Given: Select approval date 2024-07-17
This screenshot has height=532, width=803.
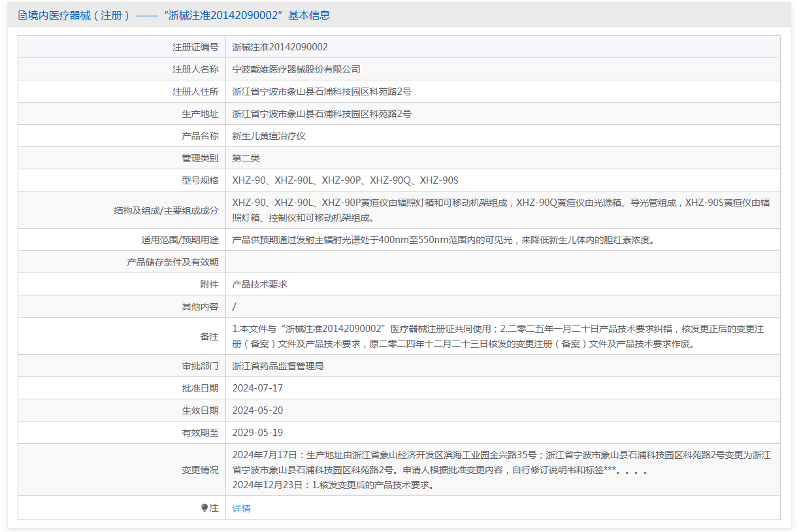Looking at the screenshot, I should click(257, 388).
